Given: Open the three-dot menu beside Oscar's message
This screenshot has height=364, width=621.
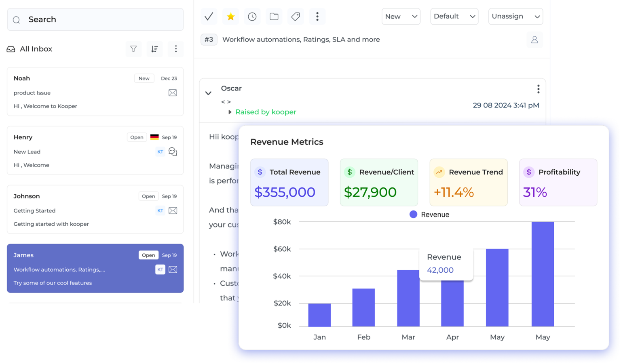Looking at the screenshot, I should click(538, 89).
